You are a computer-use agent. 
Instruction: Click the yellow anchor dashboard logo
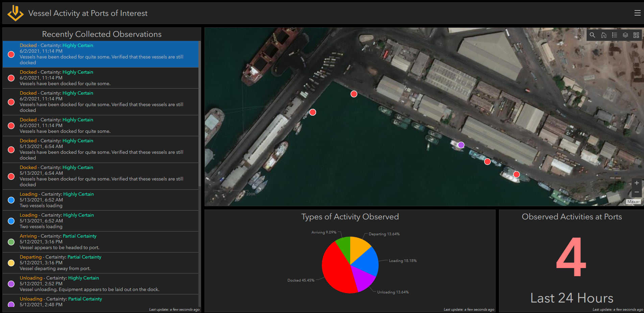pyautogui.click(x=15, y=13)
